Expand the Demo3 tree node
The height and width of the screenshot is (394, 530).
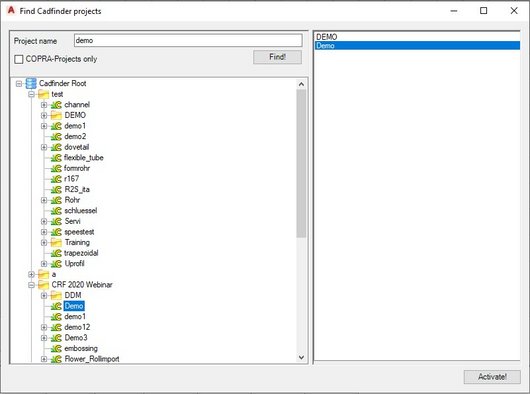point(44,338)
